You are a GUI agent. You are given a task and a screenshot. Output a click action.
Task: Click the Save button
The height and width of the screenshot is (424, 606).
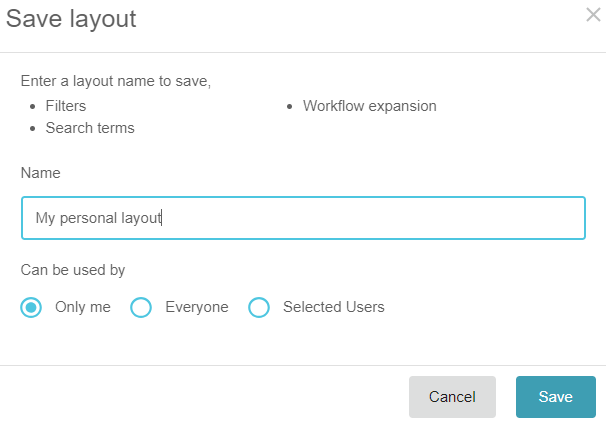(x=555, y=397)
